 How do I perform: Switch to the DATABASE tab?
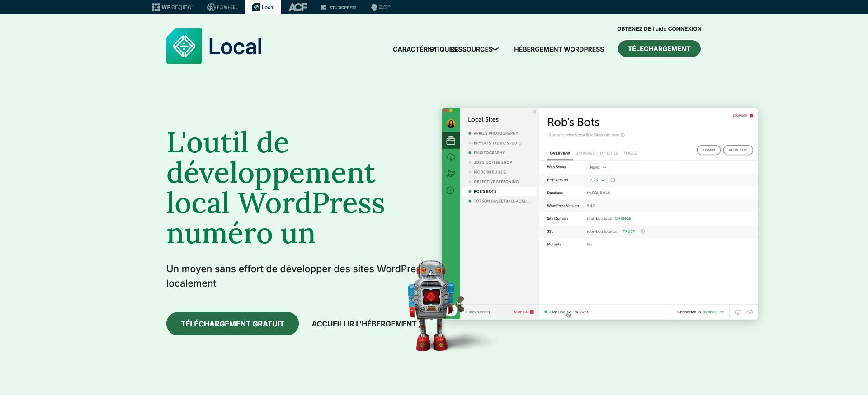585,153
